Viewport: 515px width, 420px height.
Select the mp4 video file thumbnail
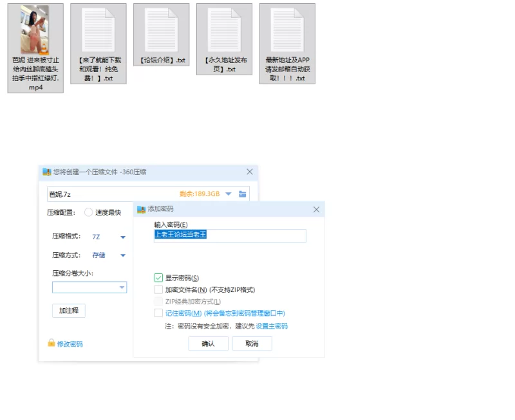tap(35, 30)
